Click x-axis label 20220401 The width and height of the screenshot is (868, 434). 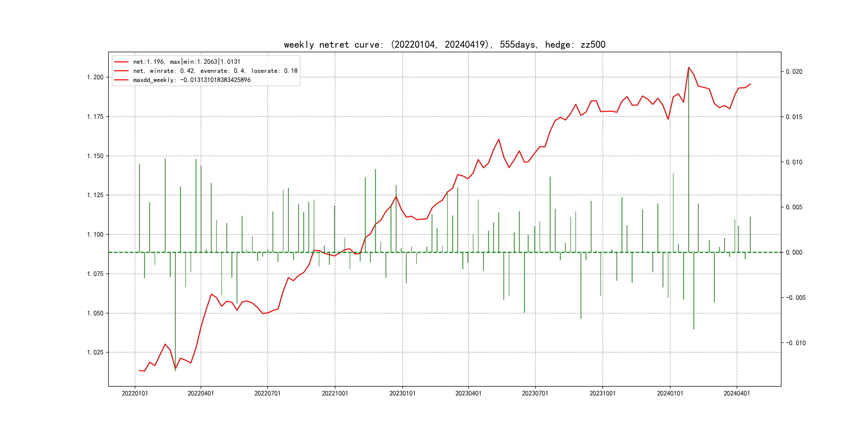(201, 394)
